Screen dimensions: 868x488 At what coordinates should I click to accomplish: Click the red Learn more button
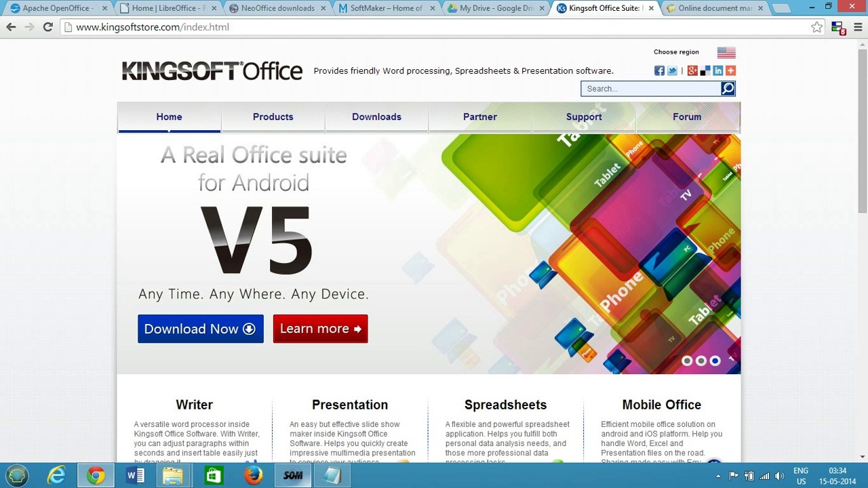(x=321, y=329)
